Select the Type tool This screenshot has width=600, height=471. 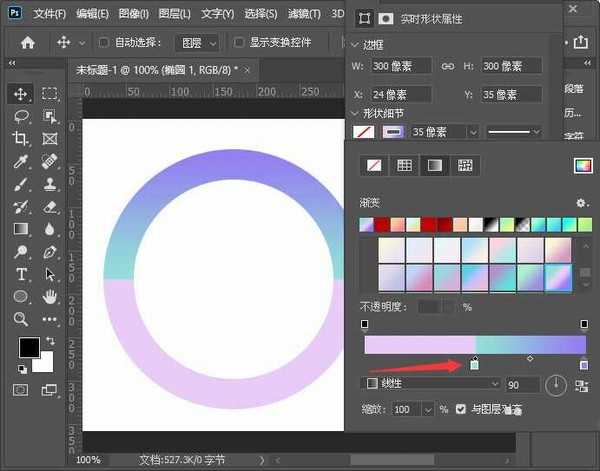click(21, 274)
